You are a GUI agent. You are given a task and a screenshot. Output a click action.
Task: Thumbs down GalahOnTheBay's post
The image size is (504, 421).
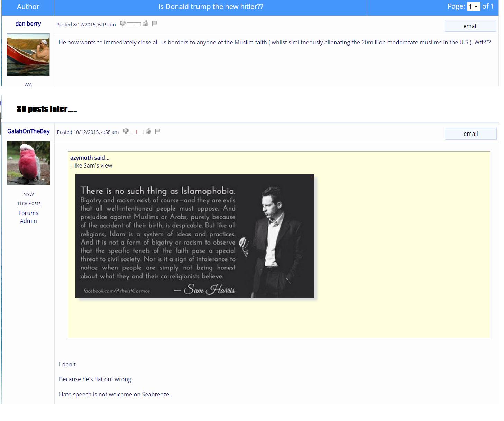click(x=126, y=131)
